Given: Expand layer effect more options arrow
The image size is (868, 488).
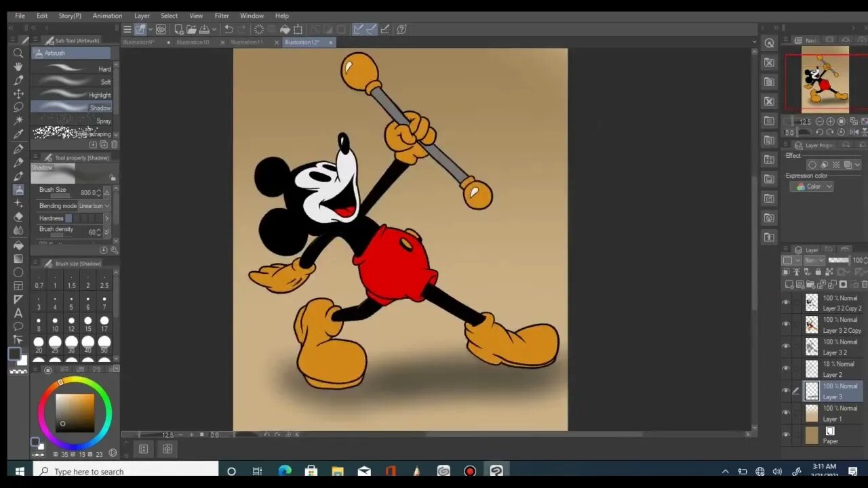Looking at the screenshot, I should click(857, 165).
